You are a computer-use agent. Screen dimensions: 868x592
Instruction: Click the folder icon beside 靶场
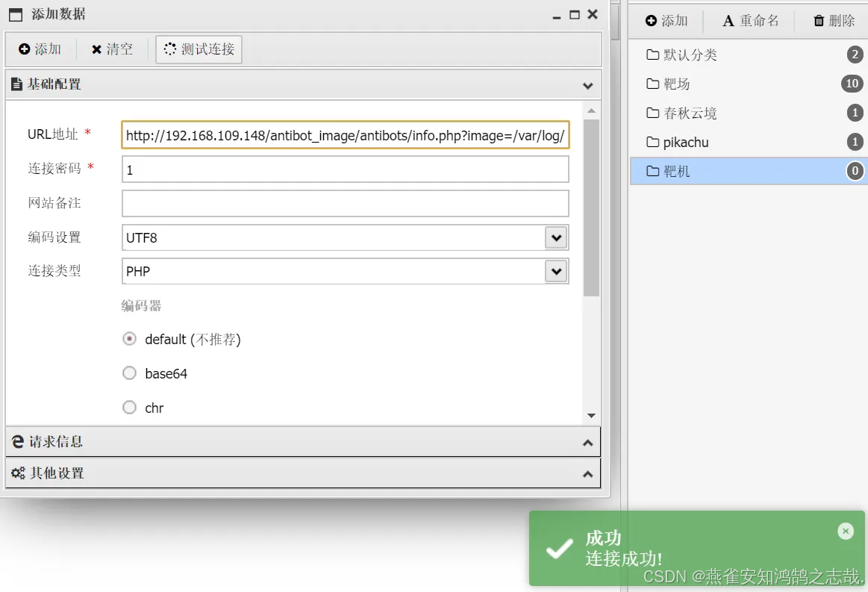[x=652, y=84]
